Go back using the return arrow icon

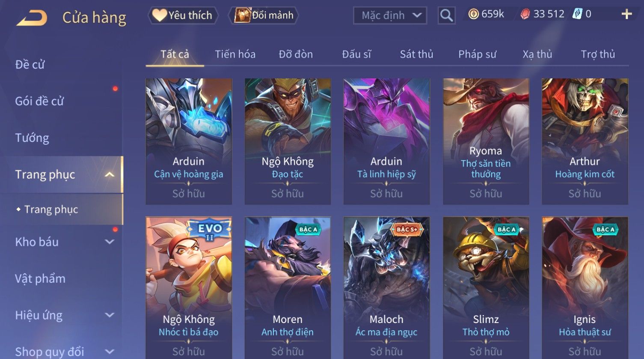(x=32, y=18)
